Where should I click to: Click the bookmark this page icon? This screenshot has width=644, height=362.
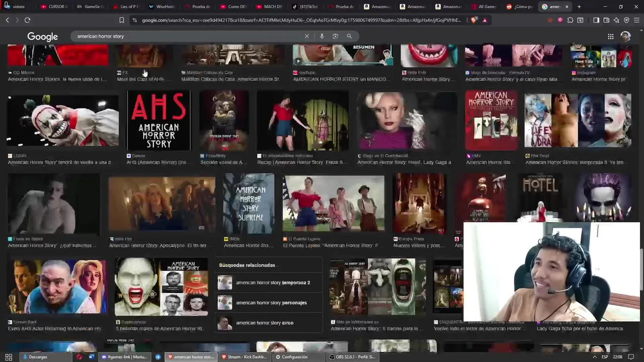122,20
